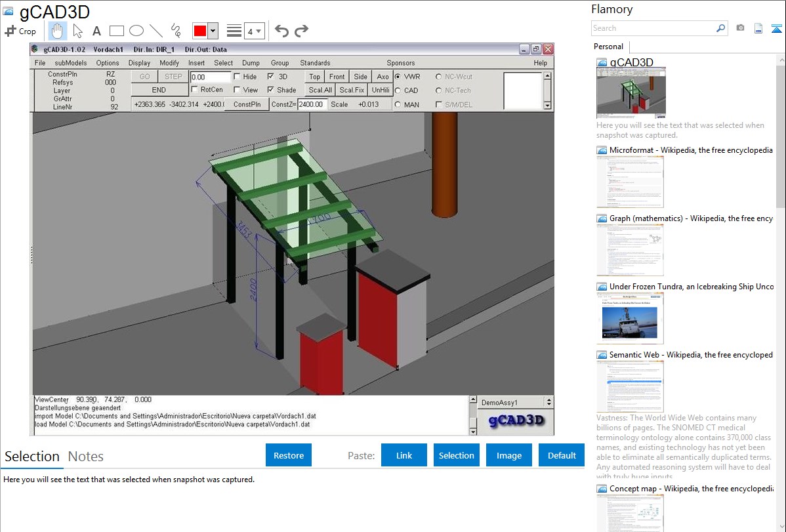The width and height of the screenshot is (786, 532).
Task: Click the camera snapshot icon
Action: pos(740,28)
